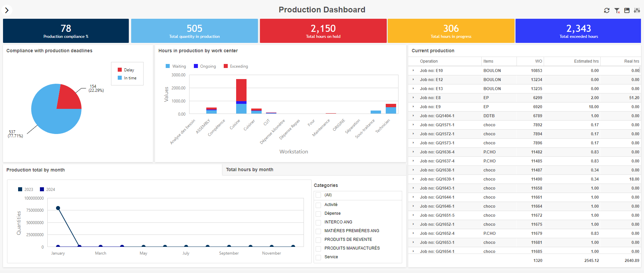Image resolution: width=644 pixels, height=273 pixels.
Task: Select the Technicien stacked bar
Action: 391,109
